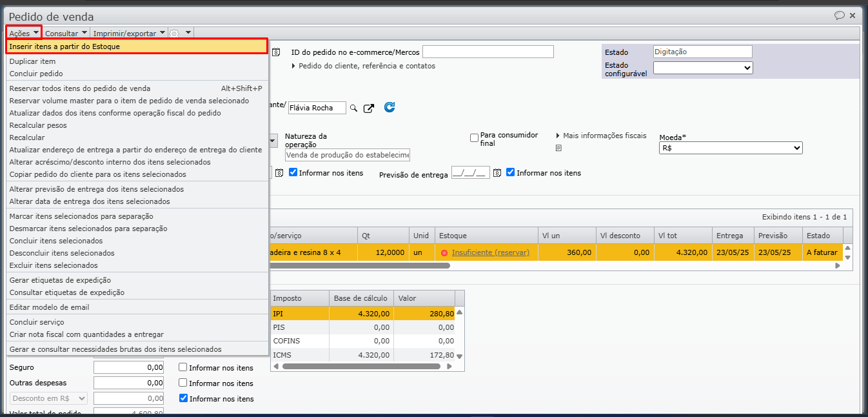This screenshot has width=868, height=417.
Task: Check the Para consumidor final checkbox
Action: point(475,138)
